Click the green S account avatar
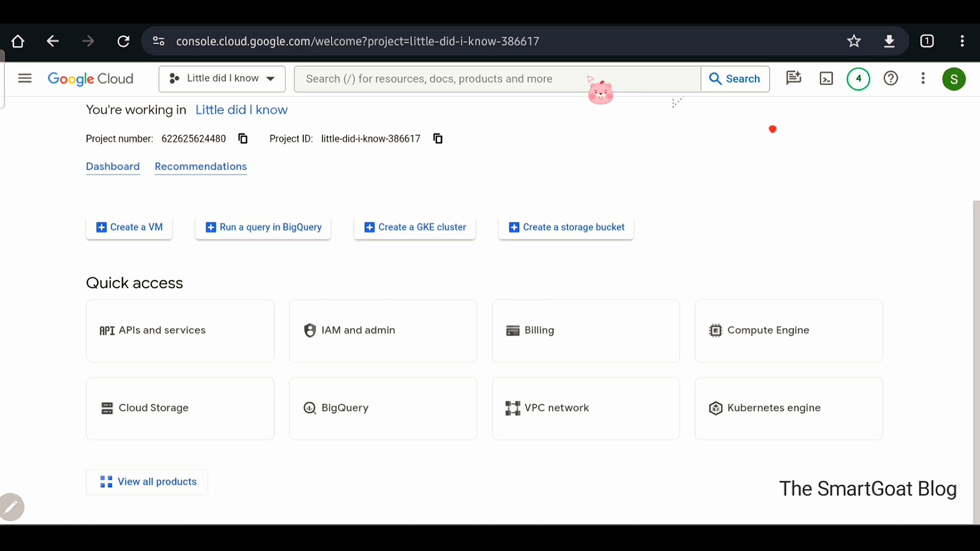Viewport: 980px width, 551px height. pos(954,79)
